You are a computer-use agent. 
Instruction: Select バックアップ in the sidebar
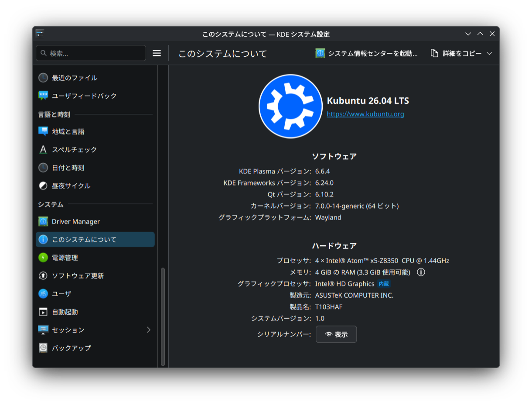[95, 348]
